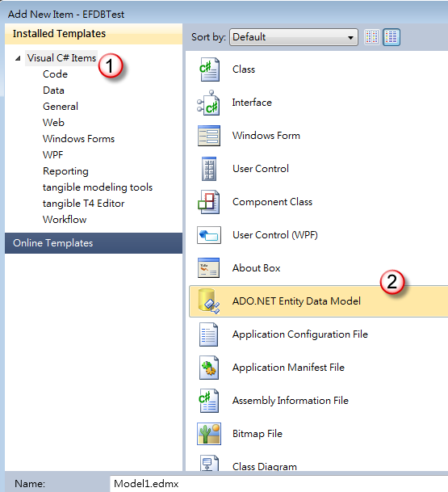The width and height of the screenshot is (448, 492).
Task: Select the ADO.NET Entity Data Model icon
Action: coord(209,301)
